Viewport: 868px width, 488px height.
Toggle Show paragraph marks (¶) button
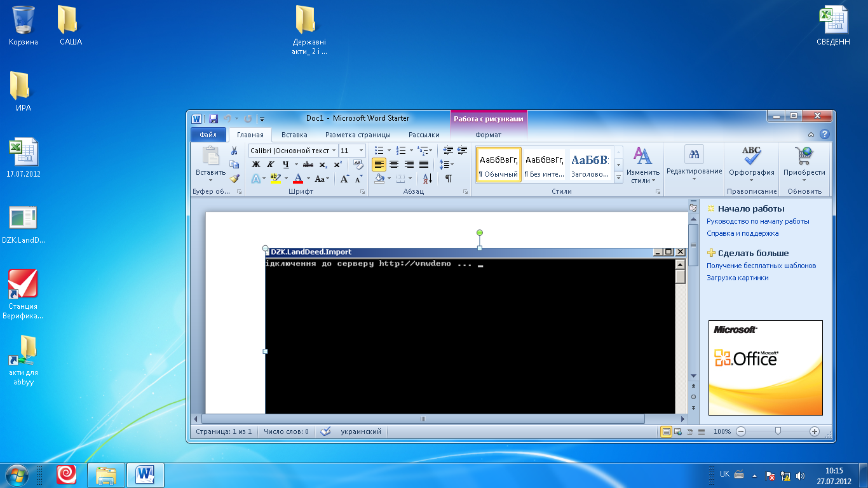point(449,179)
